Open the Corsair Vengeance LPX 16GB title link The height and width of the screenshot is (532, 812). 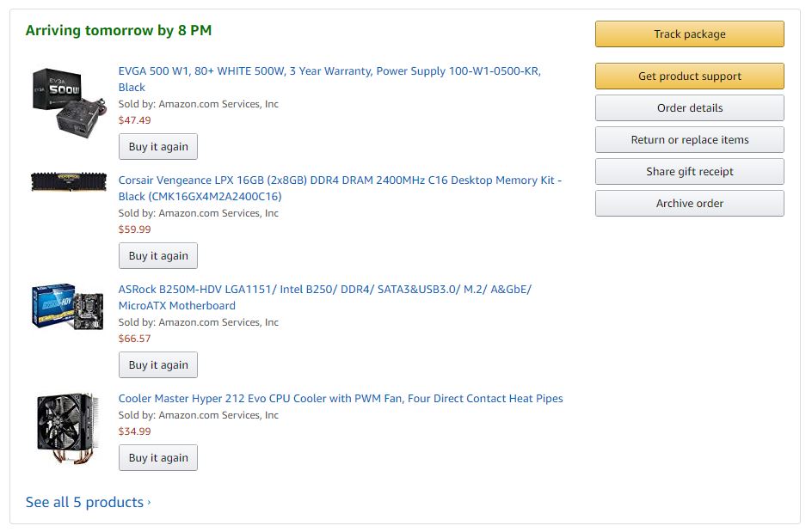[340, 180]
